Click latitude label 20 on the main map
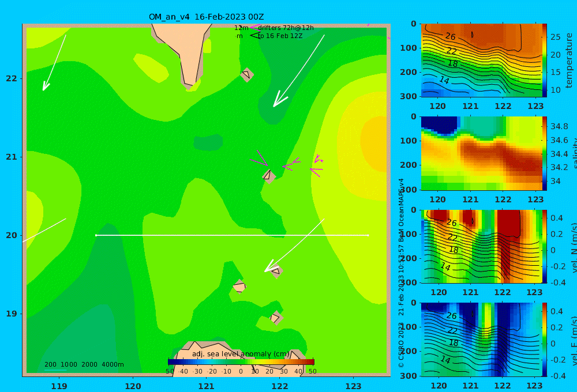 [12, 235]
